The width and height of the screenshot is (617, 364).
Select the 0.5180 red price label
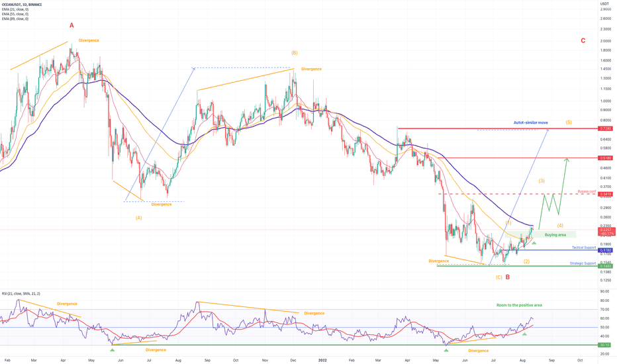tap(606, 158)
